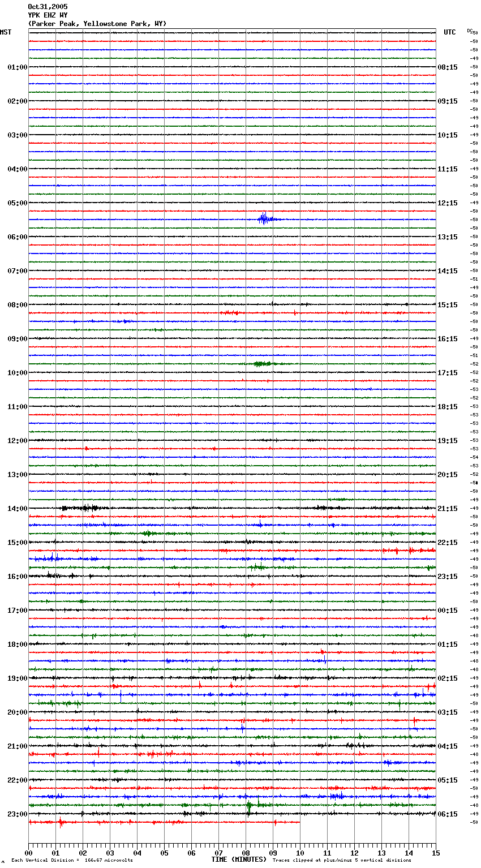Click the 15:15 UTC label
Screen dimensions: 481x868
click(448, 305)
